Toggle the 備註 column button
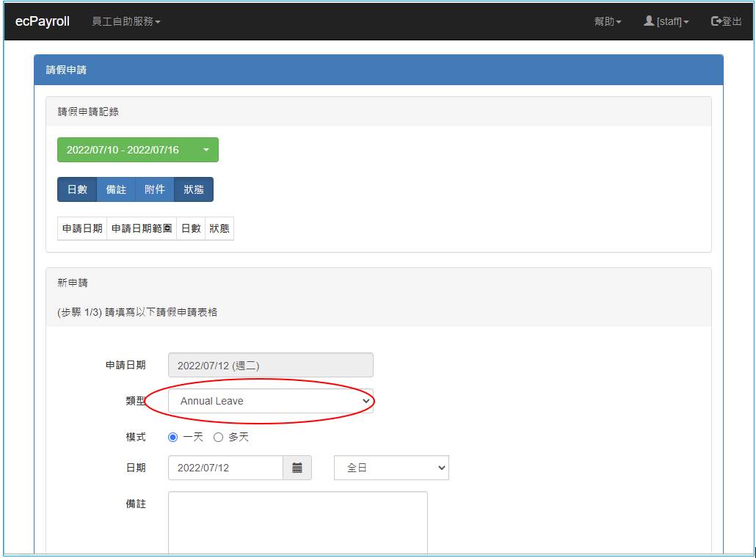Viewport: 756px width, 558px height. [x=116, y=189]
